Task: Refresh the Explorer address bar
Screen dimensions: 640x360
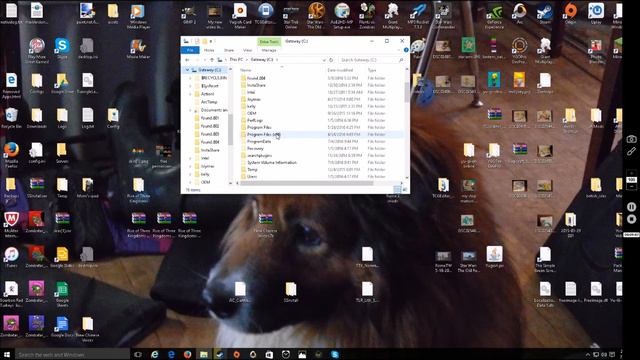Action: pos(331,60)
